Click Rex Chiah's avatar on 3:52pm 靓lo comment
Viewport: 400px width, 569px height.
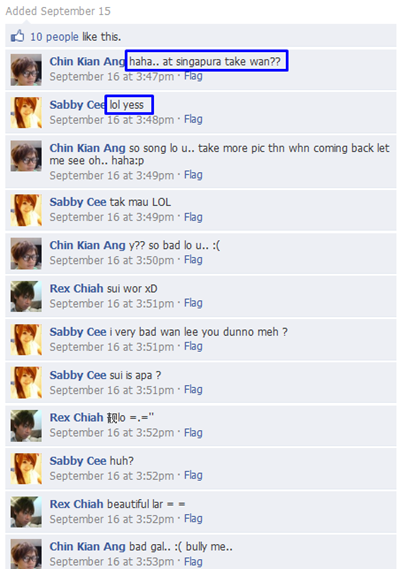click(x=26, y=426)
